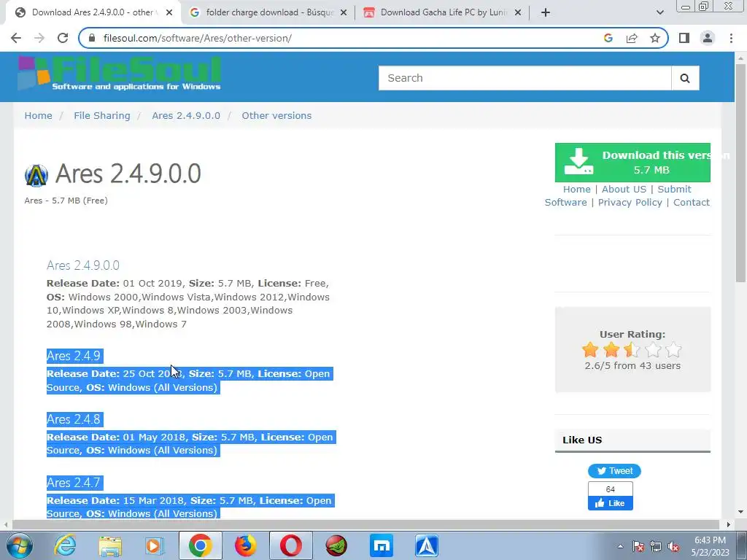Open Other versions breadcrumb link
747x560 pixels.
276,116
